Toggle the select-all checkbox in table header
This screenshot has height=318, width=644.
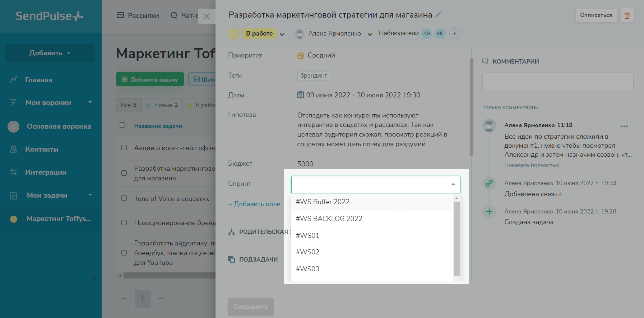pos(122,125)
